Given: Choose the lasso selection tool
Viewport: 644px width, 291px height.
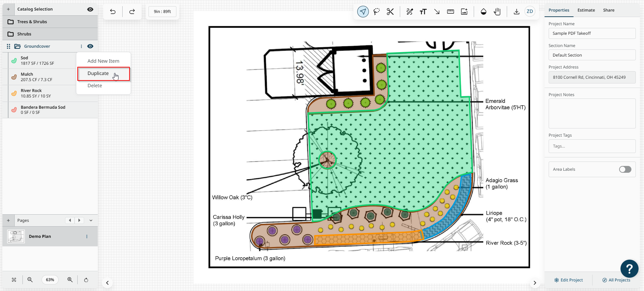Looking at the screenshot, I should click(x=377, y=12).
